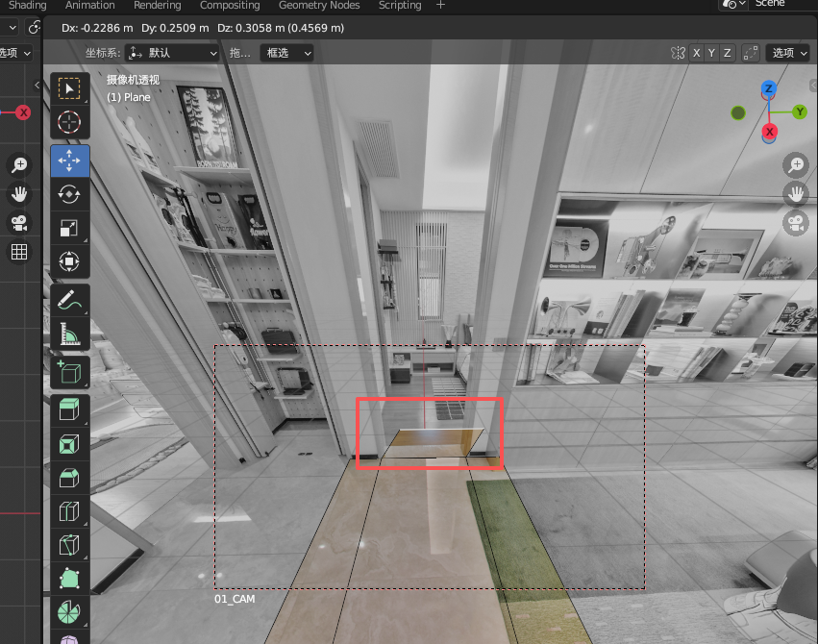Click the green Y axis on the navigation gizmo
818x644 pixels.
click(802, 112)
